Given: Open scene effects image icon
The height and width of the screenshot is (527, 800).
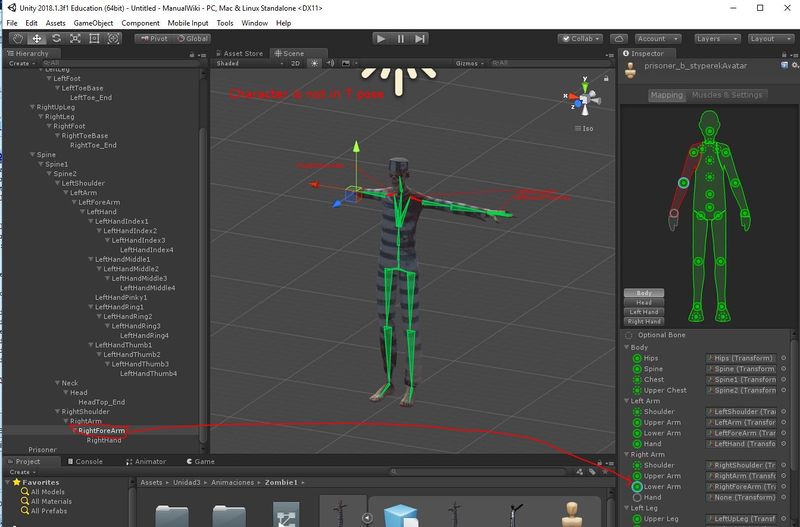Looking at the screenshot, I should (346, 63).
